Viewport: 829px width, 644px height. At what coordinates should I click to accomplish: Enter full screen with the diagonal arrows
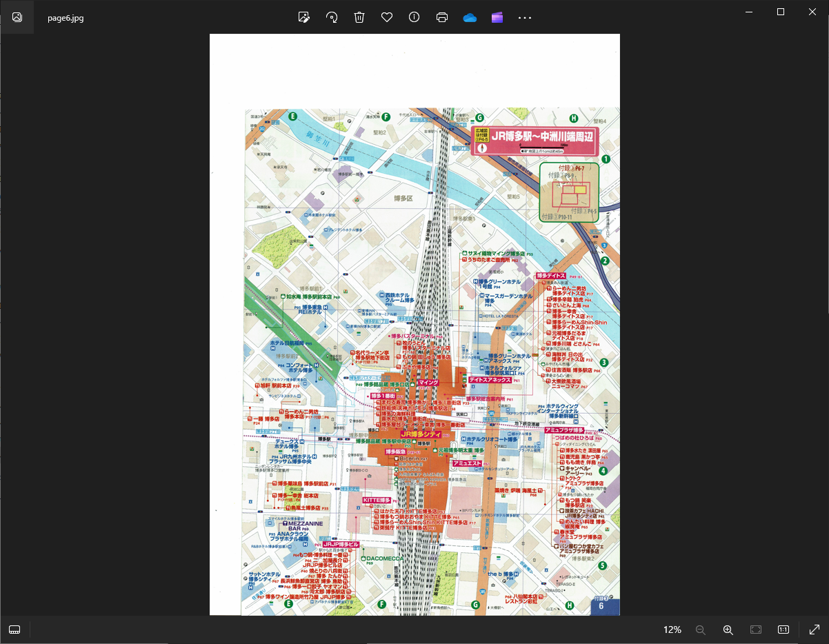814,630
